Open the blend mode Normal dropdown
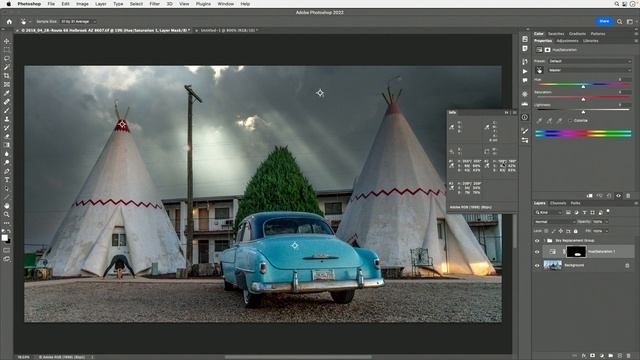Screen dimensions: 640x360 (x=555, y=222)
